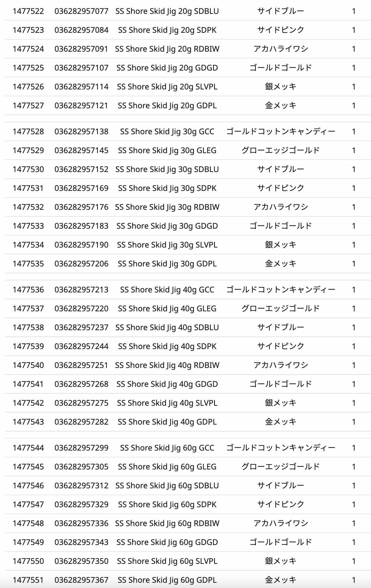Click item number 1477527

coord(28,105)
